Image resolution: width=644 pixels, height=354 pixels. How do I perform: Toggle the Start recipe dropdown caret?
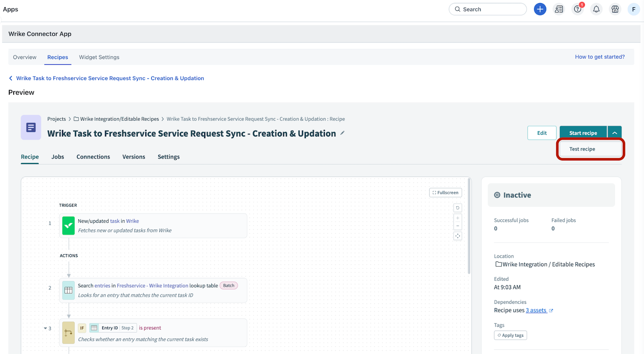[615, 133]
